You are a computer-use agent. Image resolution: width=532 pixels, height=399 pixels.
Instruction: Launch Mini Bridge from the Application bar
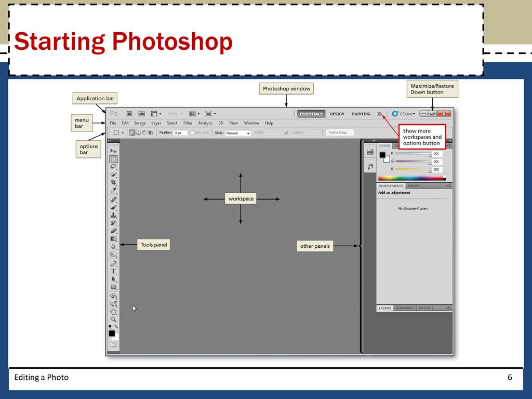click(141, 114)
